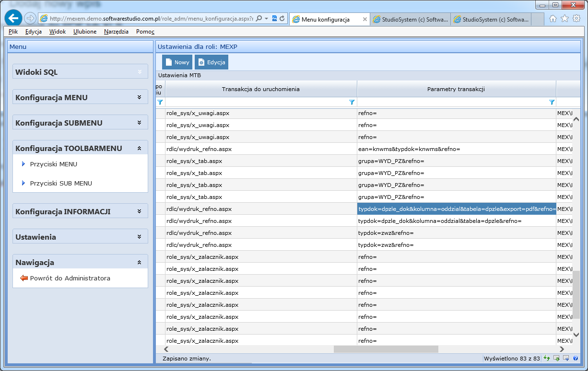Click grid scroll-up arrow
Viewport: 588px width, 371px height.
[576, 119]
